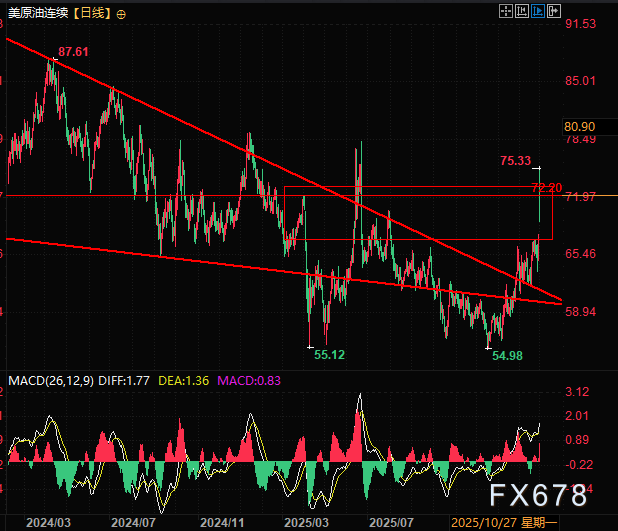Select the 2025/03 date on the time axis
The height and width of the screenshot is (531, 618).
(306, 522)
